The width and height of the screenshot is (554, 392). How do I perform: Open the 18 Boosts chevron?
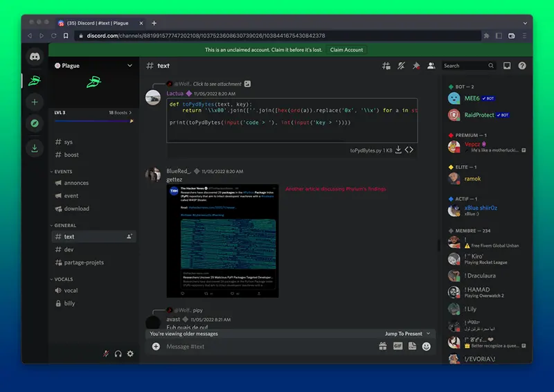pyautogui.click(x=131, y=112)
